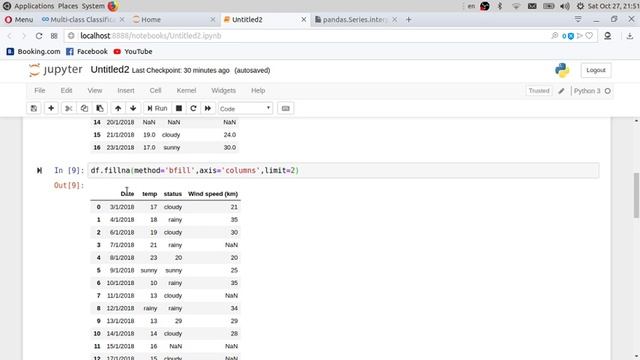Open the Insert menu
Image resolution: width=640 pixels, height=360 pixels.
pyautogui.click(x=126, y=91)
